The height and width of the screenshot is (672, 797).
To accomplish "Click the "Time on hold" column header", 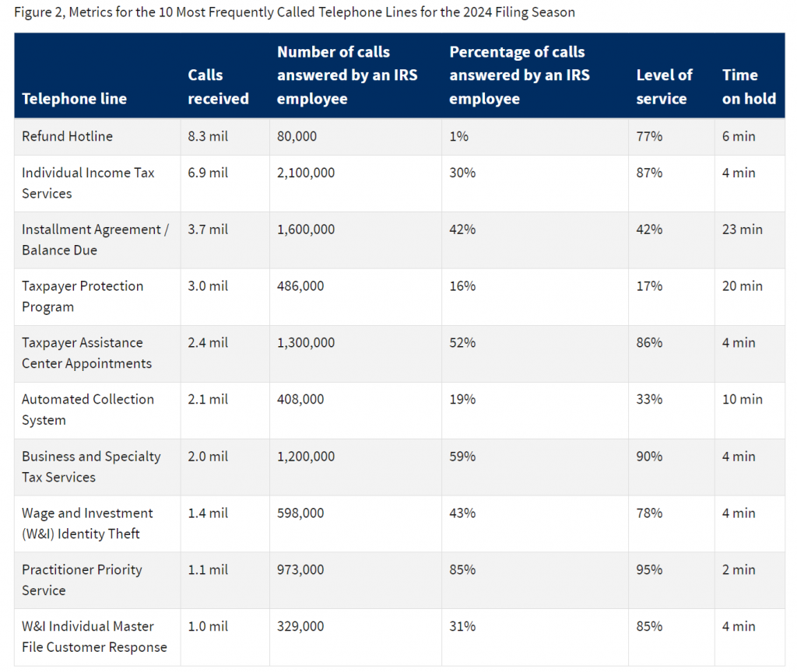I will pos(749,87).
